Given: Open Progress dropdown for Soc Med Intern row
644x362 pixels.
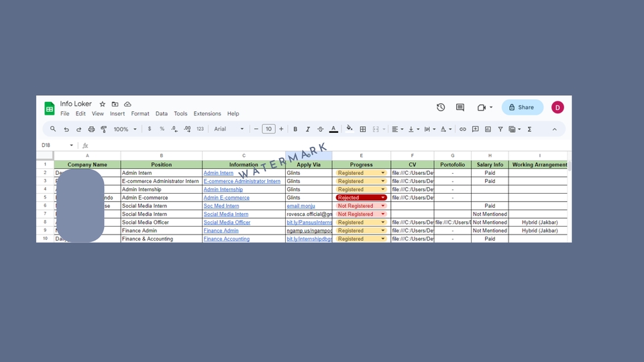Looking at the screenshot, I should click(383, 206).
